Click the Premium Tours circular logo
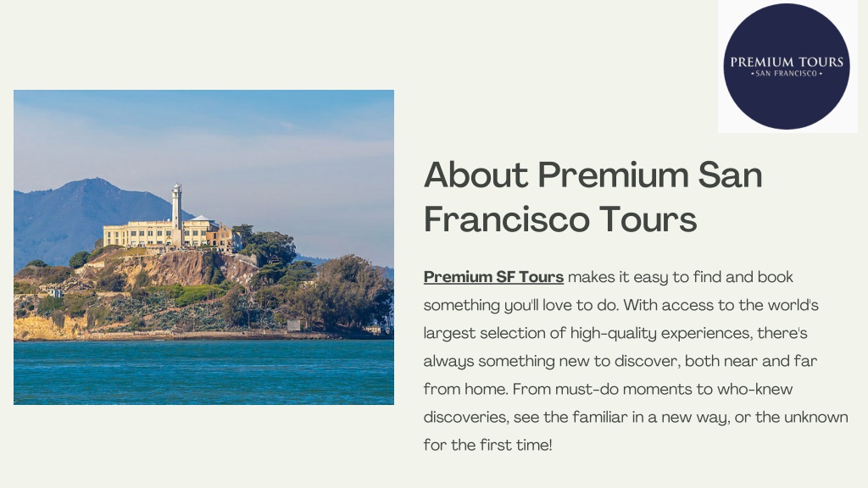 click(x=786, y=66)
